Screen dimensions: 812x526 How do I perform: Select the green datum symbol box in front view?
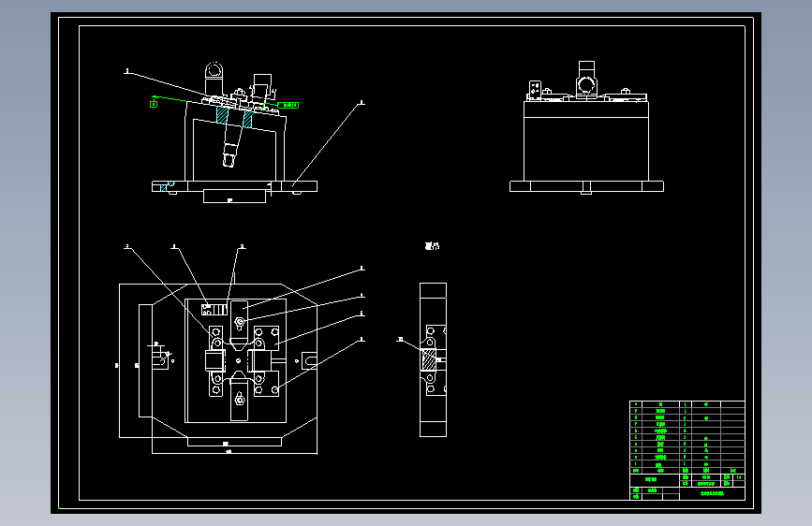click(154, 105)
